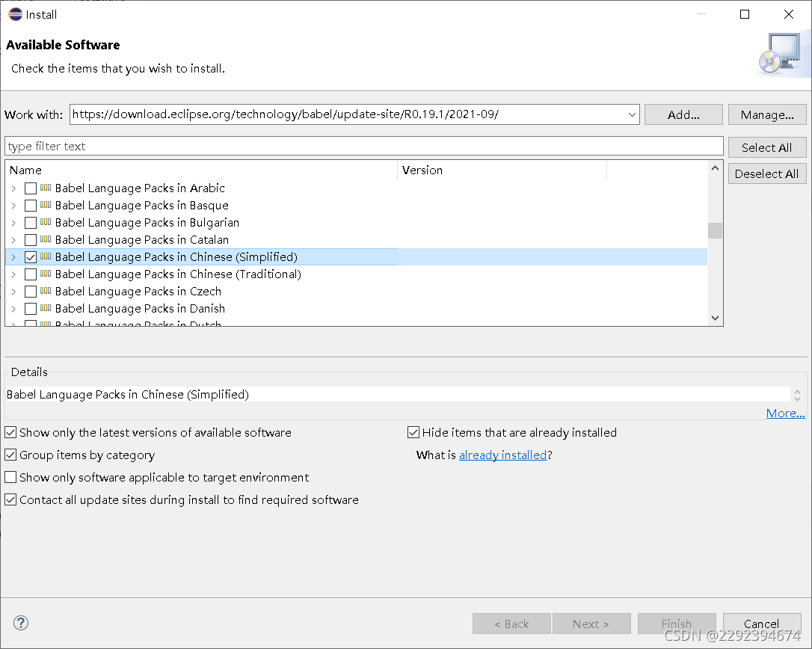Click the Cancel button
Image resolution: width=812 pixels, height=649 pixels.
coord(762,624)
